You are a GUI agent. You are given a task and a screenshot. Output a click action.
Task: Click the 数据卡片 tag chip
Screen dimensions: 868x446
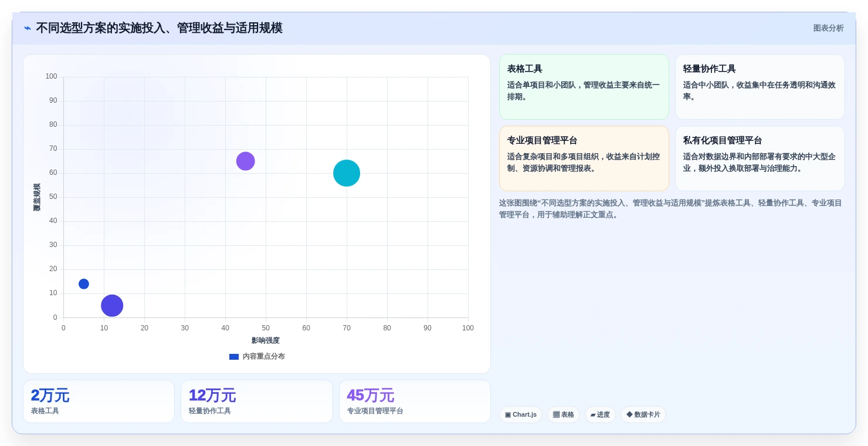point(643,414)
